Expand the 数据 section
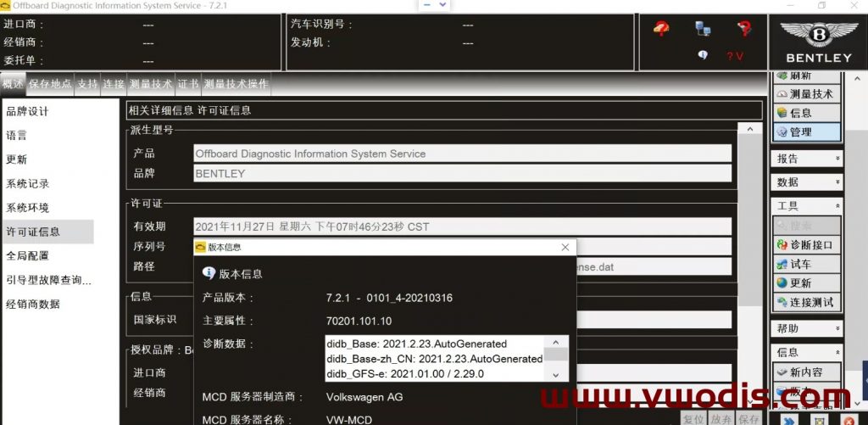Image resolution: width=868 pixels, height=425 pixels. pyautogui.click(x=807, y=182)
